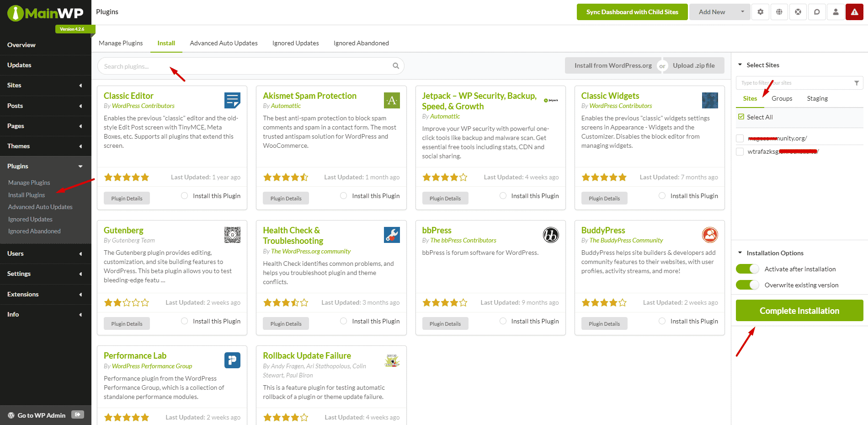Collapse the Installation Options section
Viewport: 868px width, 425px height.
(x=740, y=253)
